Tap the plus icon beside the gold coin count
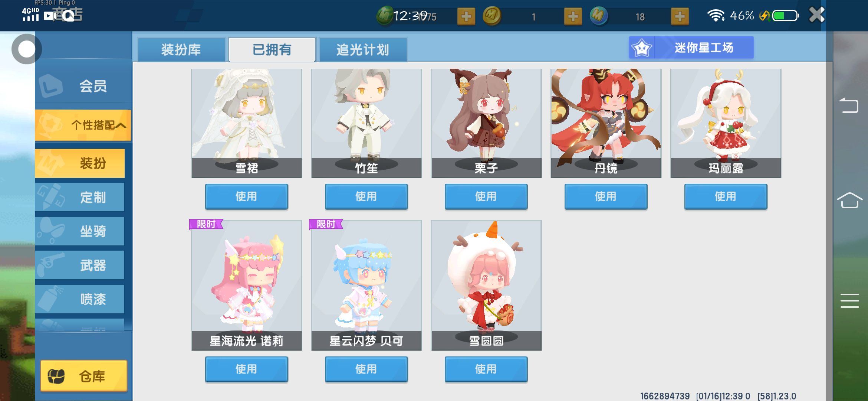Screen dimensions: 868x401 573,17
